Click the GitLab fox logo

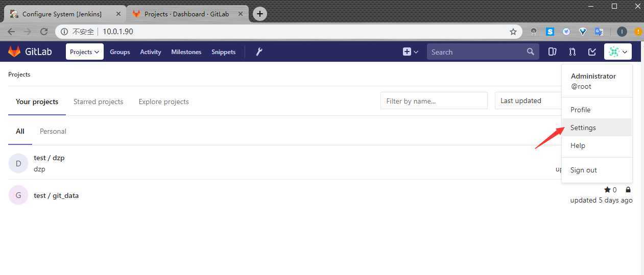point(14,52)
